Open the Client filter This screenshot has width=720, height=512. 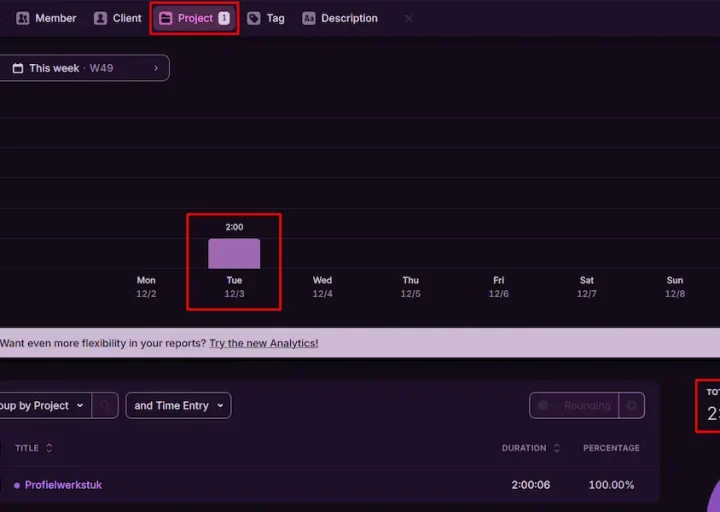pos(118,18)
